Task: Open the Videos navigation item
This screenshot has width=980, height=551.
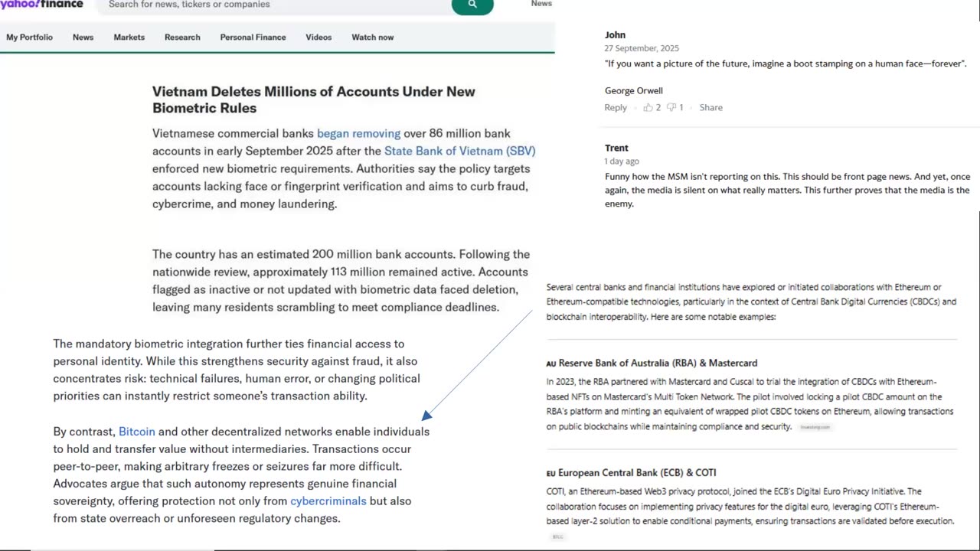Action: coord(318,37)
